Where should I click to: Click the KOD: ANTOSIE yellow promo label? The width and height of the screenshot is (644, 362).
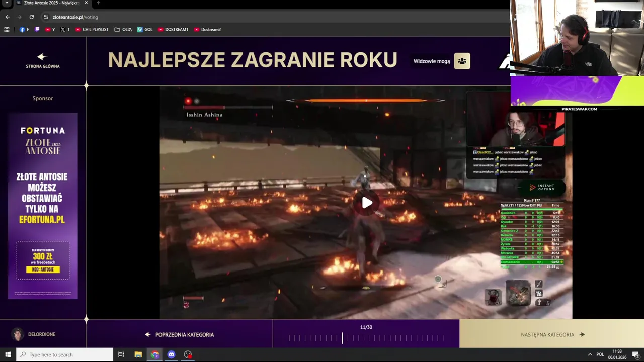tap(43, 269)
